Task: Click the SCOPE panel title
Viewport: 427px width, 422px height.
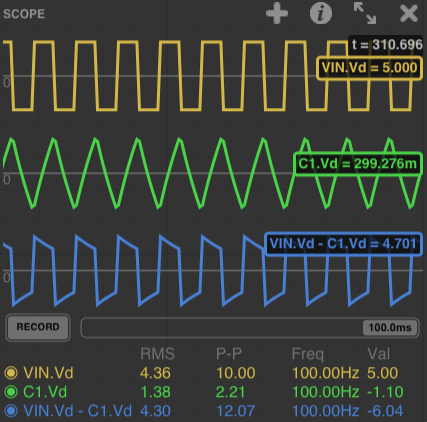Action: click(x=24, y=14)
